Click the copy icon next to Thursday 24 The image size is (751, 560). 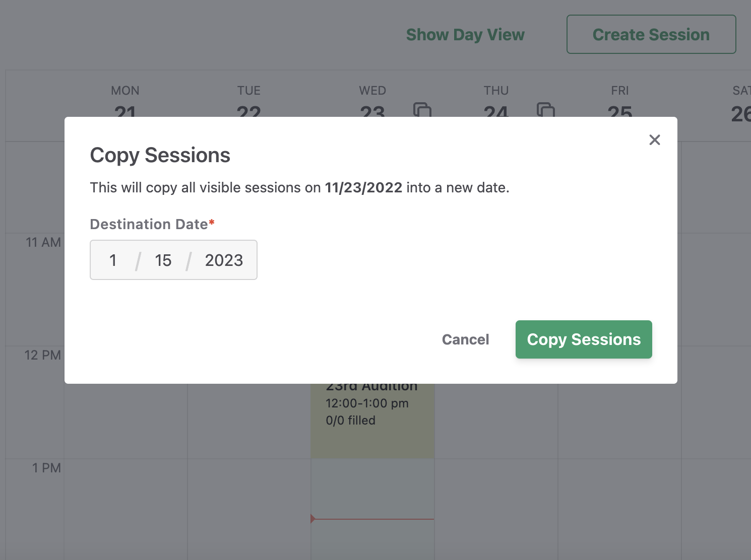[545, 109]
